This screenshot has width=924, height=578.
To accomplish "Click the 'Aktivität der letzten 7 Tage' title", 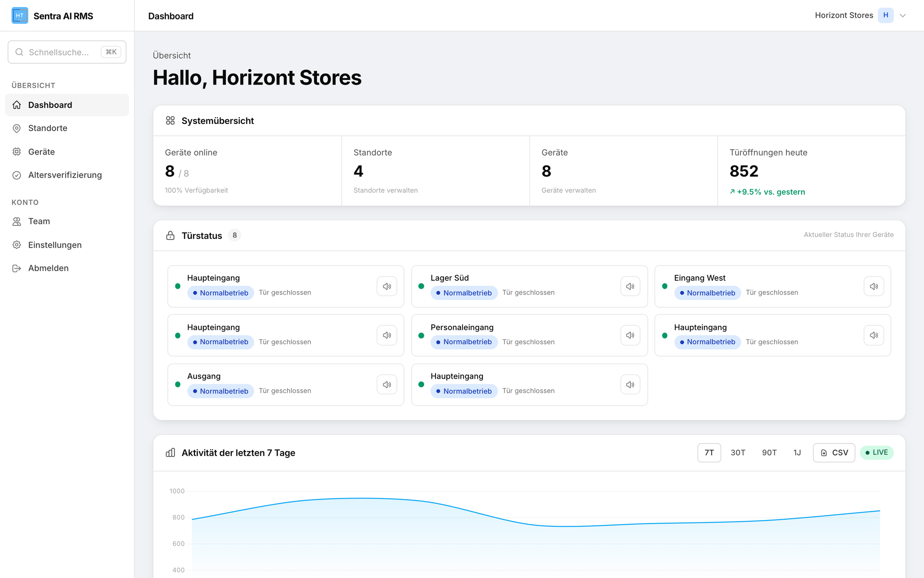I will (238, 453).
